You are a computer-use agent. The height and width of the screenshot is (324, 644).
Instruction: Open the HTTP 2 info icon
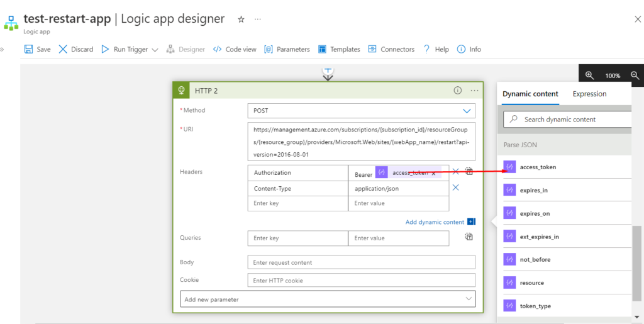click(458, 91)
